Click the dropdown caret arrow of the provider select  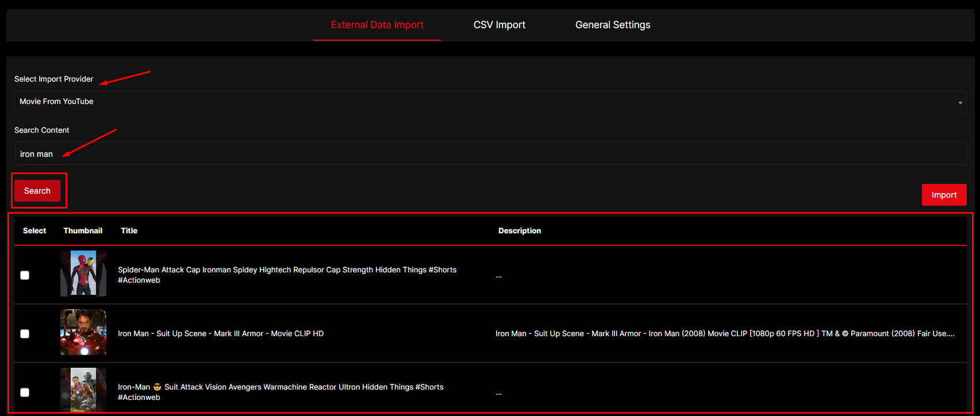coord(960,103)
